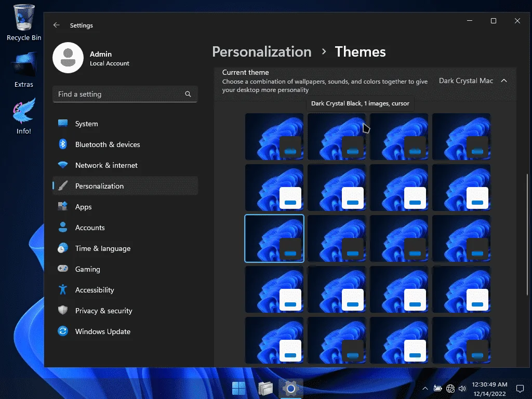Click the Time & language clock icon

coord(63,248)
